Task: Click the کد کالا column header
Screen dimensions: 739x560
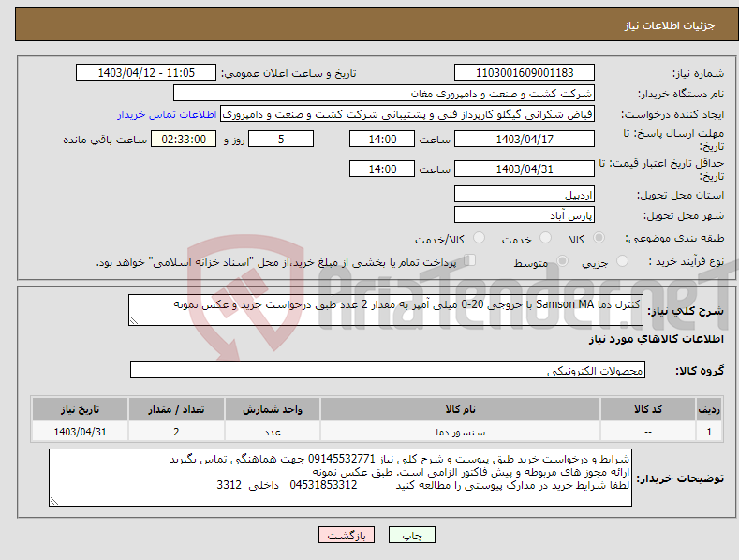Action: pyautogui.click(x=648, y=409)
